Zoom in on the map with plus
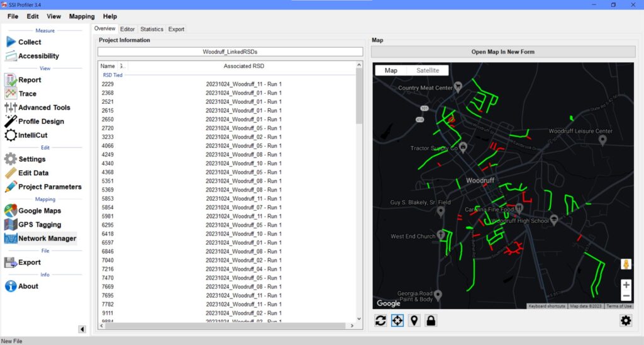 [626, 285]
